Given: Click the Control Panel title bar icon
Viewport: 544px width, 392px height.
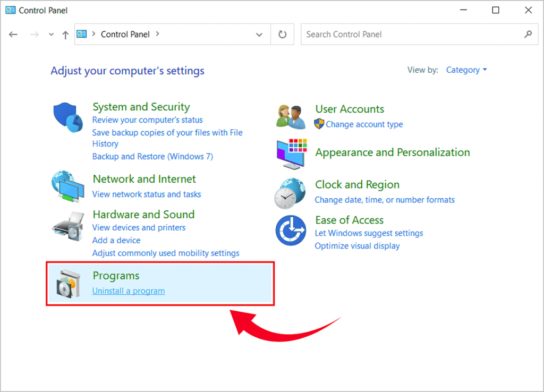Looking at the screenshot, I should click(11, 10).
